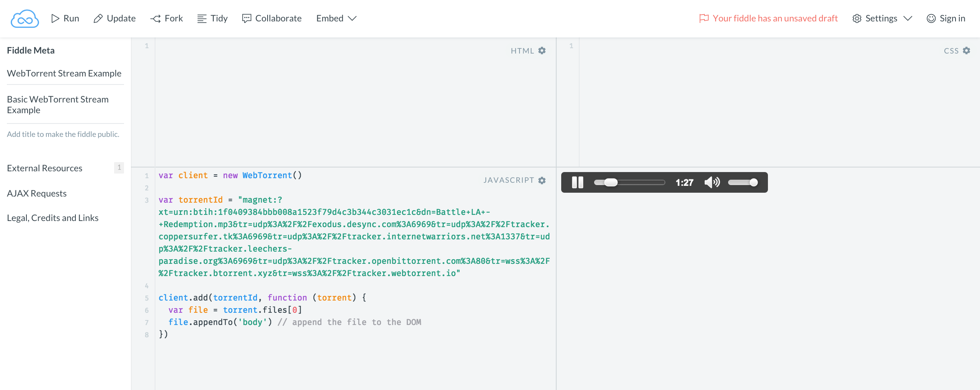Expand Legal, Credits and Links section
Screen dimensions: 980x390
(x=53, y=218)
